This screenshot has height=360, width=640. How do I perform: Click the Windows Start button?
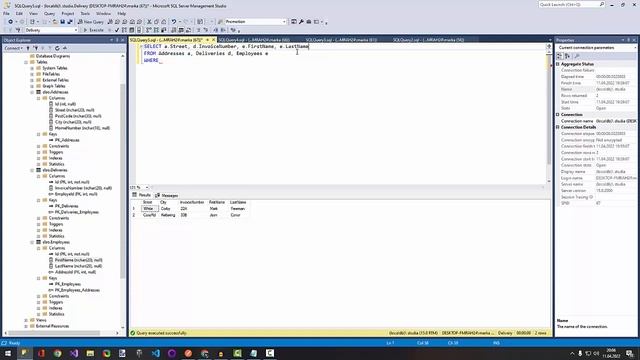click(x=8, y=353)
